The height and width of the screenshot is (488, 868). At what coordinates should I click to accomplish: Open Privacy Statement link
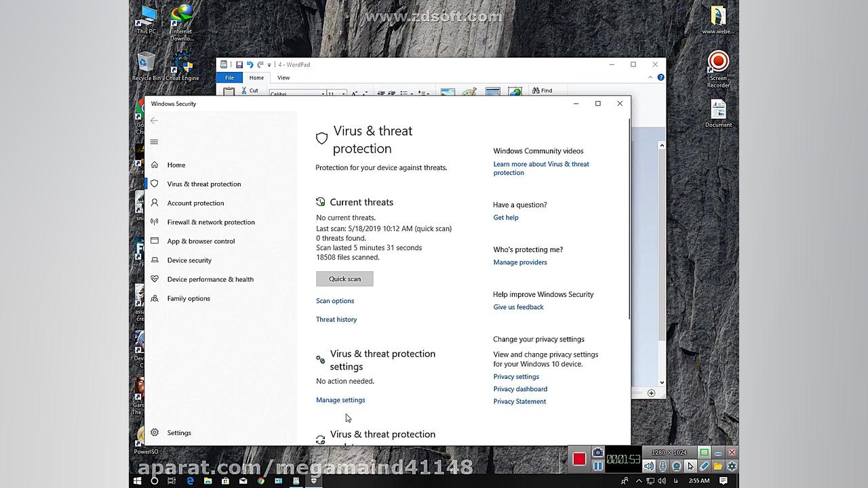[x=519, y=401]
